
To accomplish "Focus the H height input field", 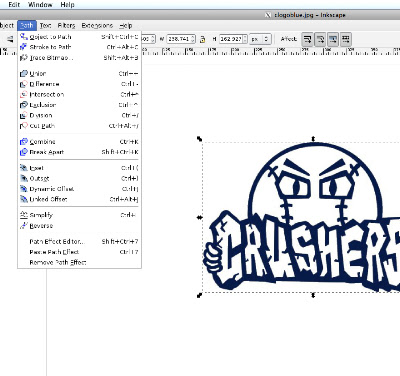I will point(231,39).
